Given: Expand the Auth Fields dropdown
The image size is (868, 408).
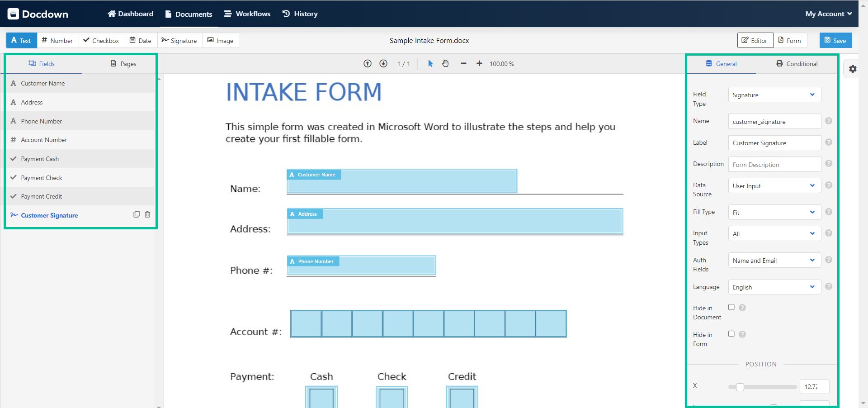Looking at the screenshot, I should [x=774, y=261].
